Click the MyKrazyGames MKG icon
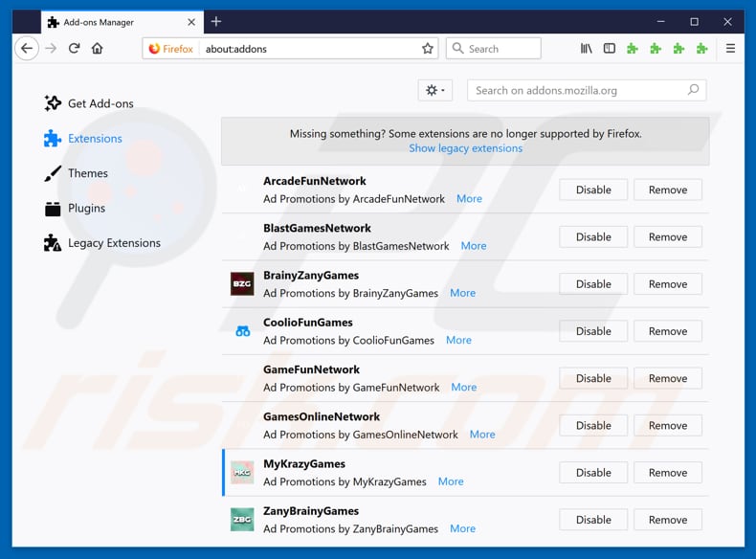Screen dimensions: 756x559 click(x=242, y=472)
